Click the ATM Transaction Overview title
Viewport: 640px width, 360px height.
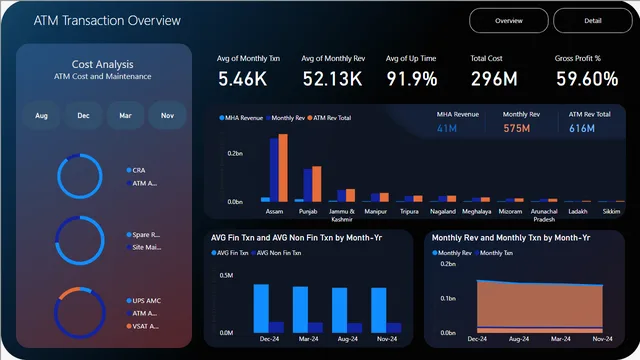click(107, 20)
